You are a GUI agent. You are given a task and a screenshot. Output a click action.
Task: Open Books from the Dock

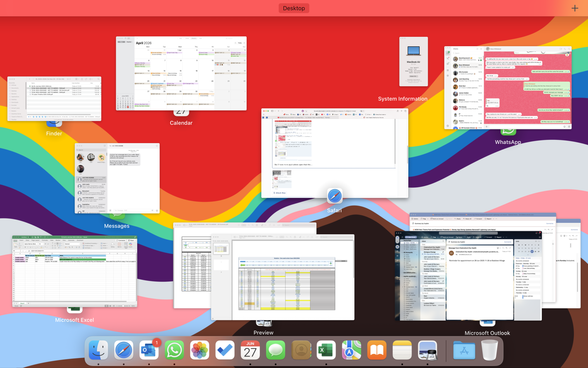[x=377, y=350]
